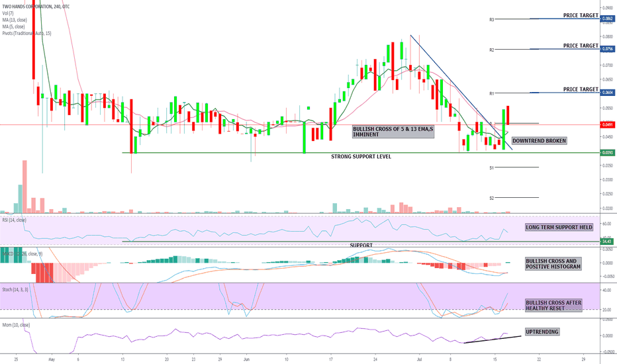The width and height of the screenshot is (617, 364).
Task: Click the Jul label on time axis
Action: pyautogui.click(x=419, y=359)
